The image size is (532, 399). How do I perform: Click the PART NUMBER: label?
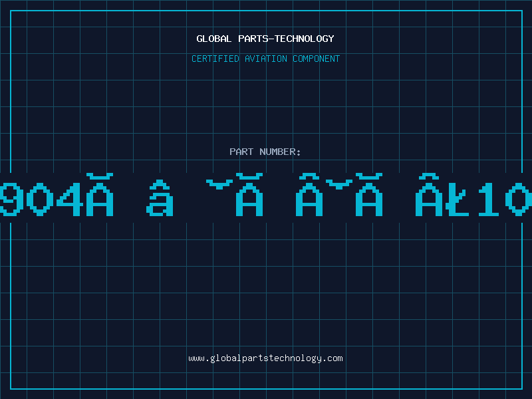pos(265,152)
